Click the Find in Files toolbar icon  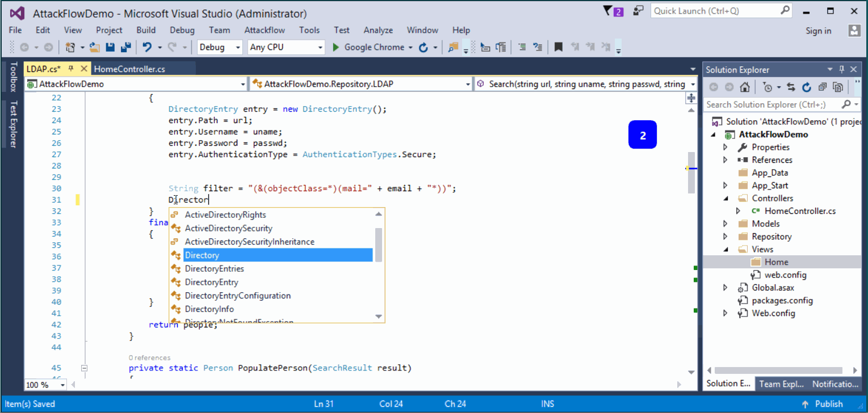click(x=452, y=48)
